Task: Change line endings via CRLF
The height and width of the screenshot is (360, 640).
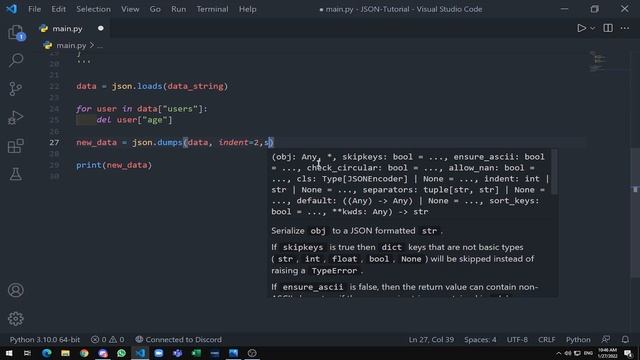Action: (x=547, y=340)
